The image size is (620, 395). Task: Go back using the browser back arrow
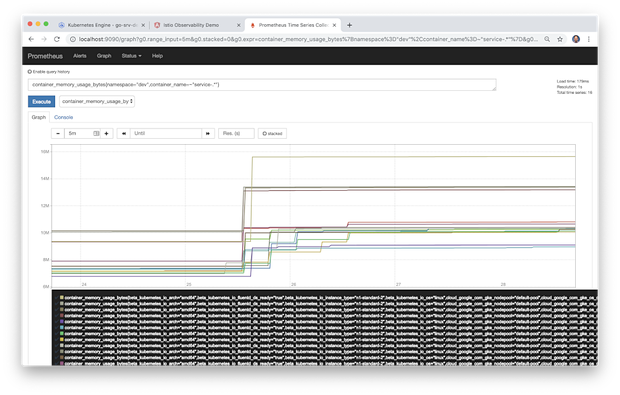(x=31, y=39)
